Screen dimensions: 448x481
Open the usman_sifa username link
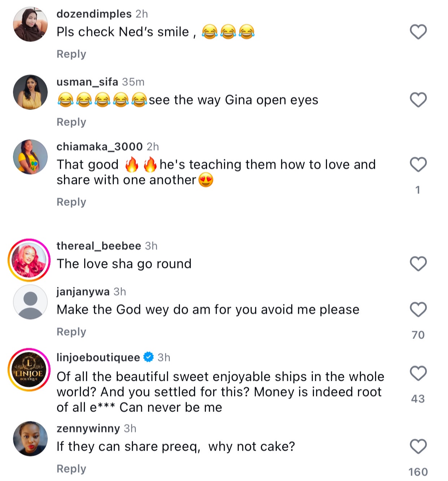click(x=87, y=82)
